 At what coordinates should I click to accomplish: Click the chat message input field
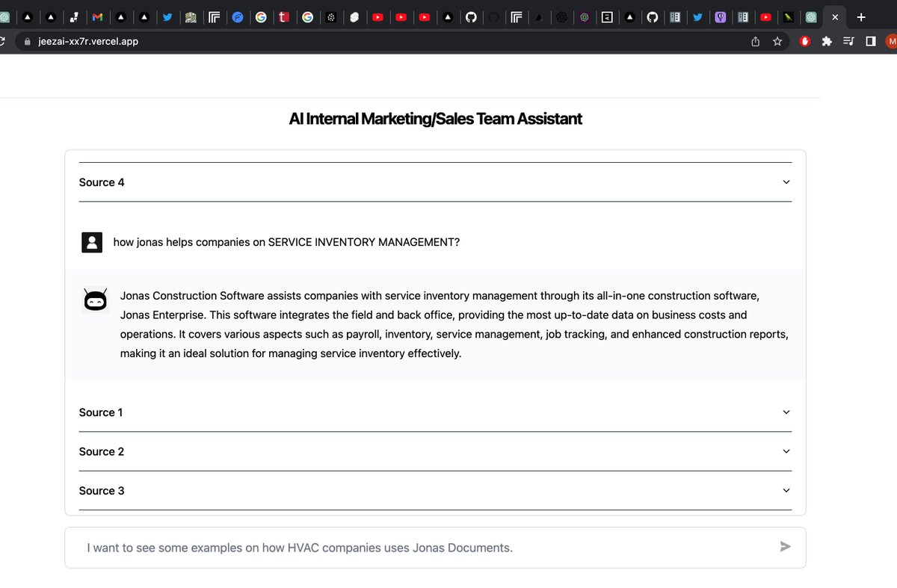tap(435, 548)
